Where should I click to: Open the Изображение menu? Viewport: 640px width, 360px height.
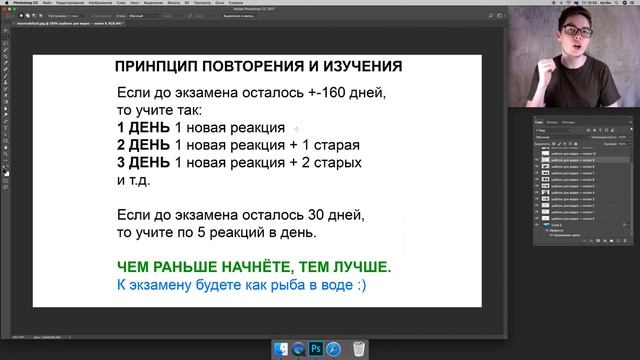(x=100, y=2)
